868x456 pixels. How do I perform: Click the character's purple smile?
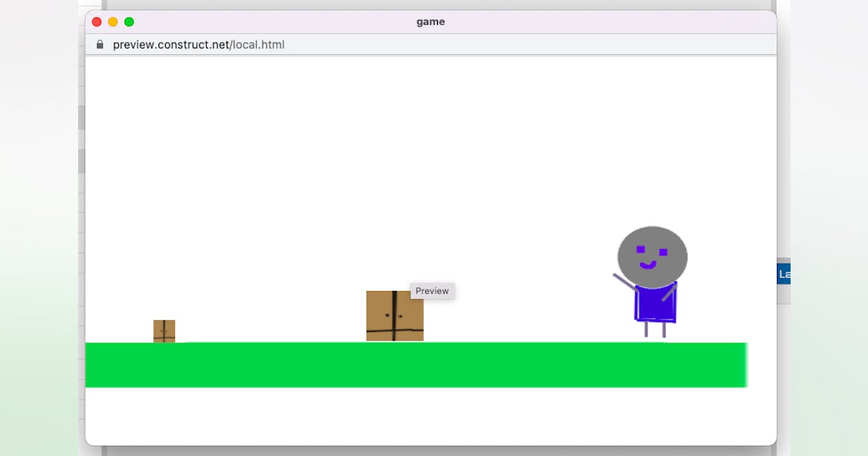[x=648, y=265]
